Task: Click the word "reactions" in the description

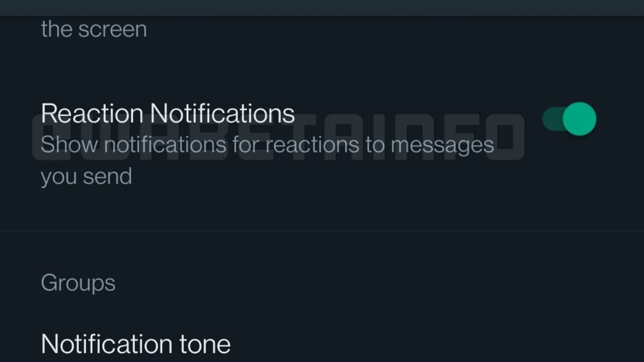Action: pyautogui.click(x=312, y=145)
